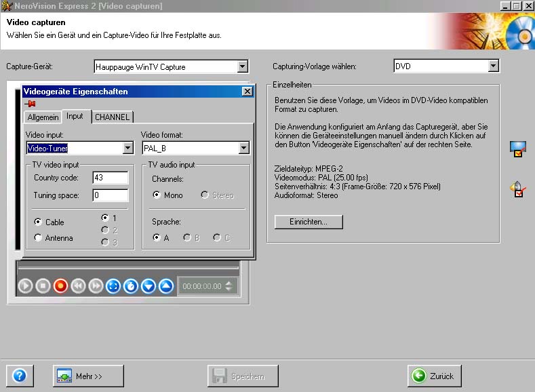Expand the Video format PAL_B dropdown
The image size is (535, 392).
click(x=243, y=148)
